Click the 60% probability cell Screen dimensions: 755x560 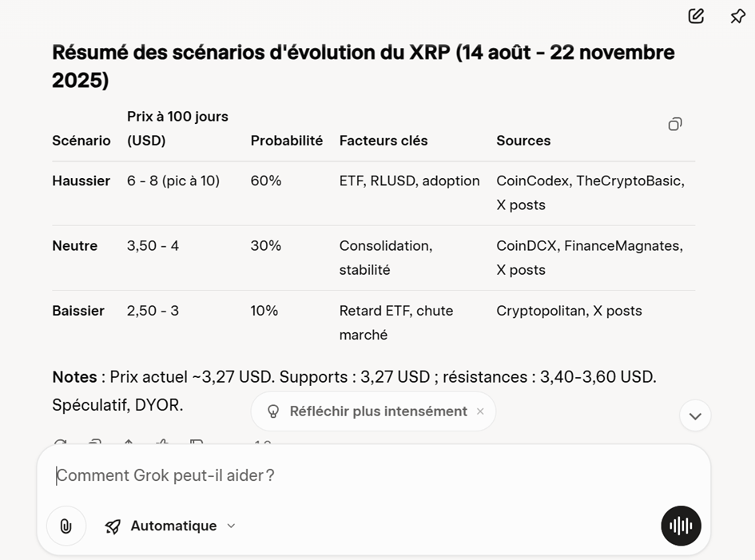pyautogui.click(x=266, y=181)
